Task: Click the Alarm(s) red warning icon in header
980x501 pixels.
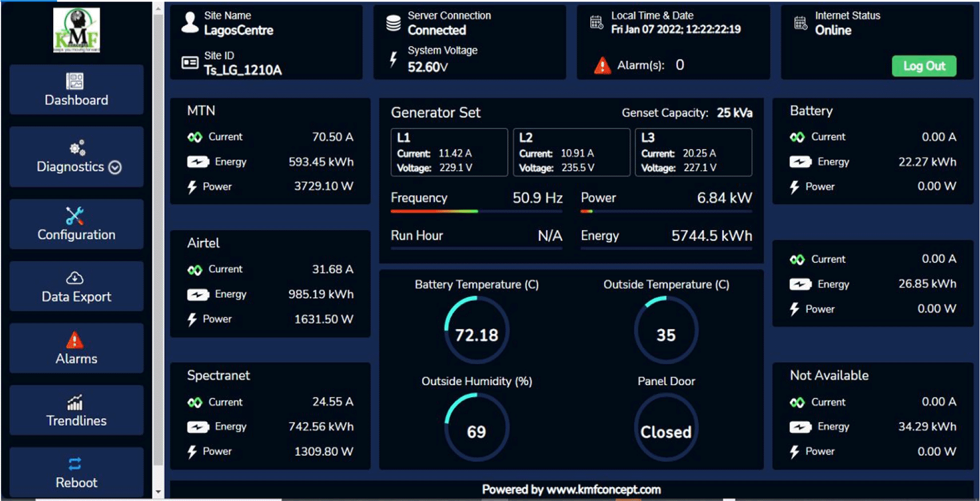Action: (602, 66)
